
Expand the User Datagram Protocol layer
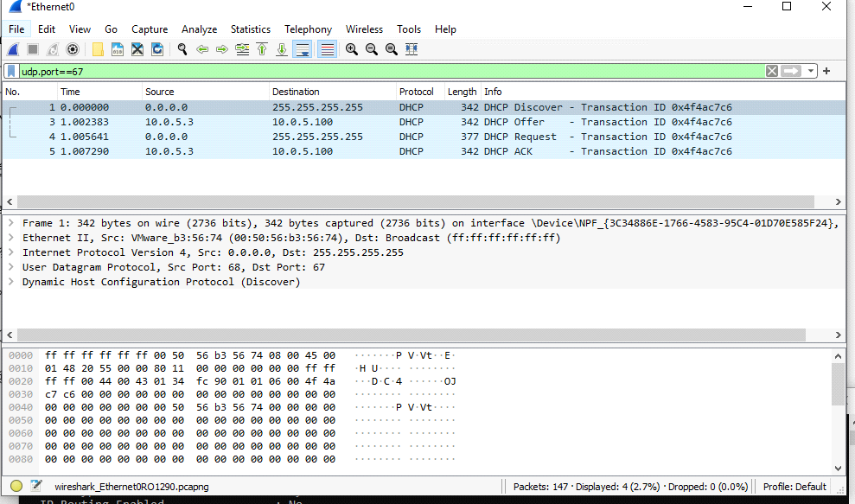pyautogui.click(x=10, y=267)
